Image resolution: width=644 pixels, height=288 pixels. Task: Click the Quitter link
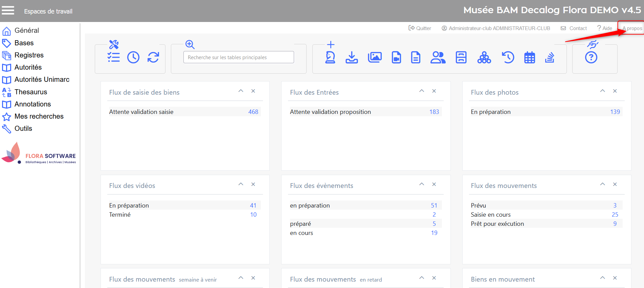click(420, 28)
